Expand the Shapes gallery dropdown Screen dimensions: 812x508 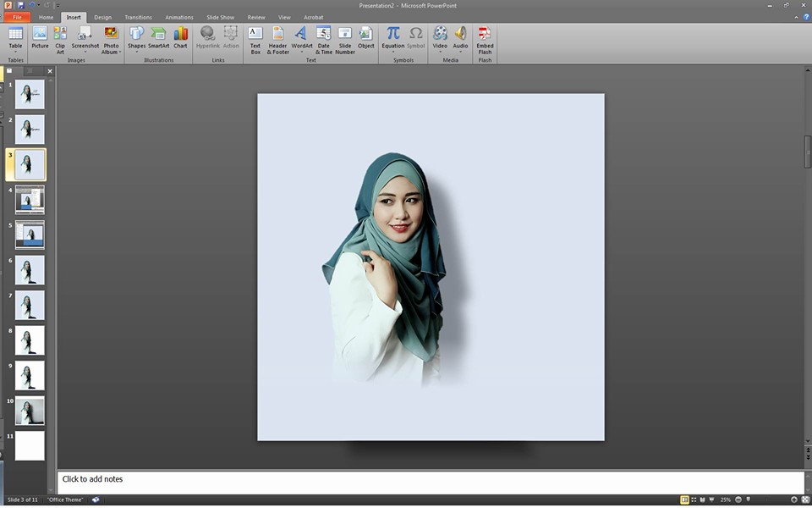point(136,52)
